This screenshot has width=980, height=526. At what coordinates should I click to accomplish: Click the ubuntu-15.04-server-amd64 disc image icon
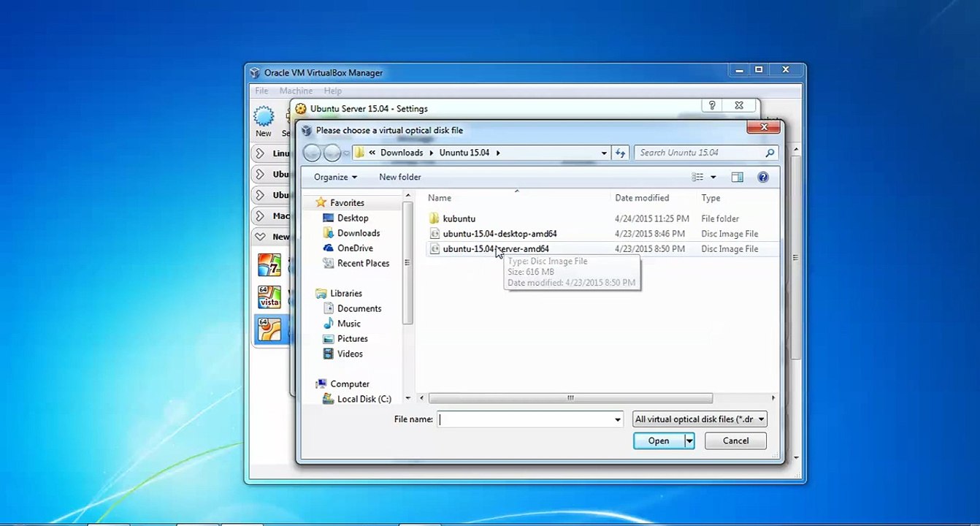pyautogui.click(x=435, y=249)
